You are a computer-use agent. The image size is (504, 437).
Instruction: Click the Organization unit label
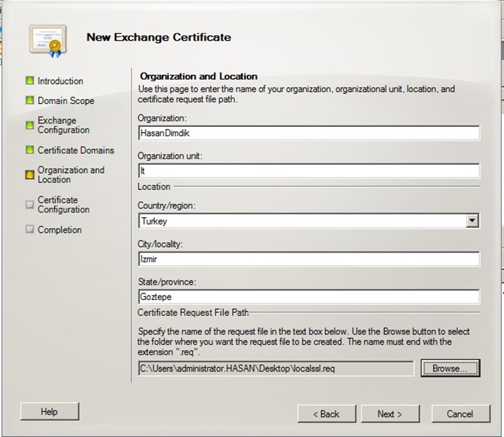170,156
